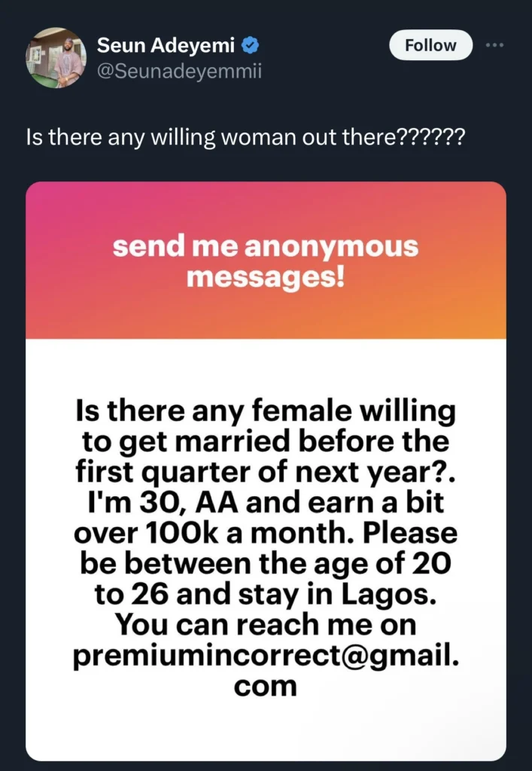Click the line "I'm 30, AA and earn a bit"
The image size is (532, 771).
tap(266, 503)
